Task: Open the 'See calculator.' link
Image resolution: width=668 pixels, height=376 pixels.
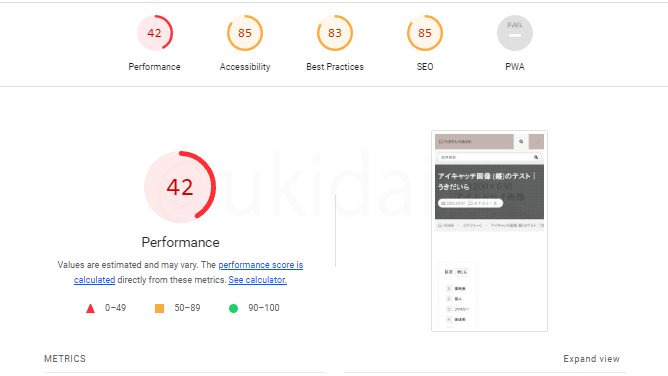Action: coord(257,280)
